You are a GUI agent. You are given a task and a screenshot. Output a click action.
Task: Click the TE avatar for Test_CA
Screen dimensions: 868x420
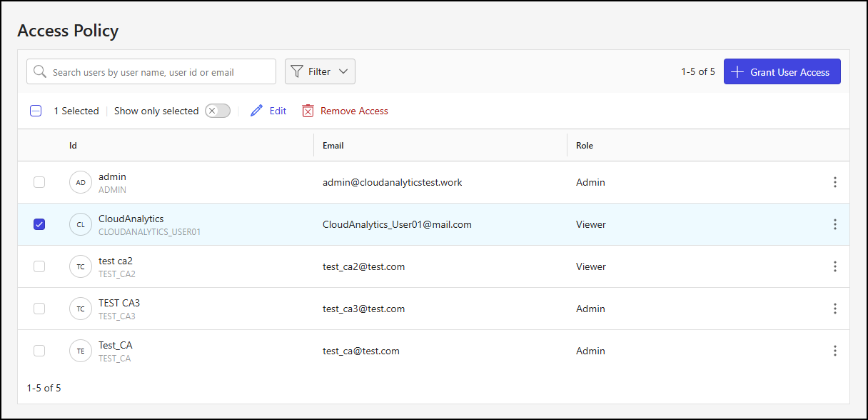tap(80, 351)
